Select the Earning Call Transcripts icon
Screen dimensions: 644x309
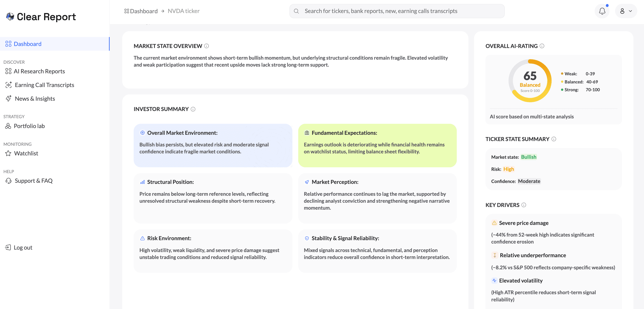coord(9,85)
